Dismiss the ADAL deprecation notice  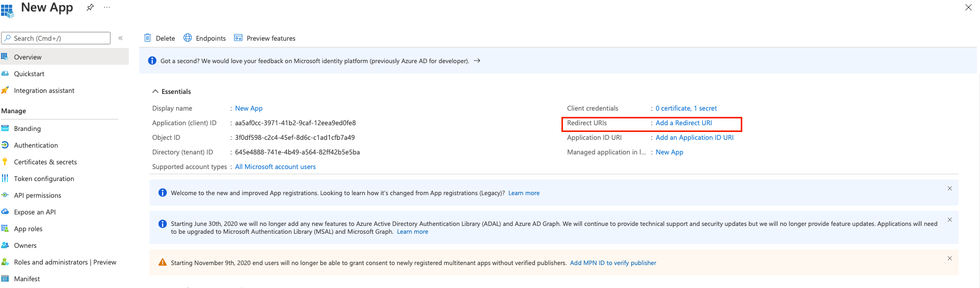(949, 220)
